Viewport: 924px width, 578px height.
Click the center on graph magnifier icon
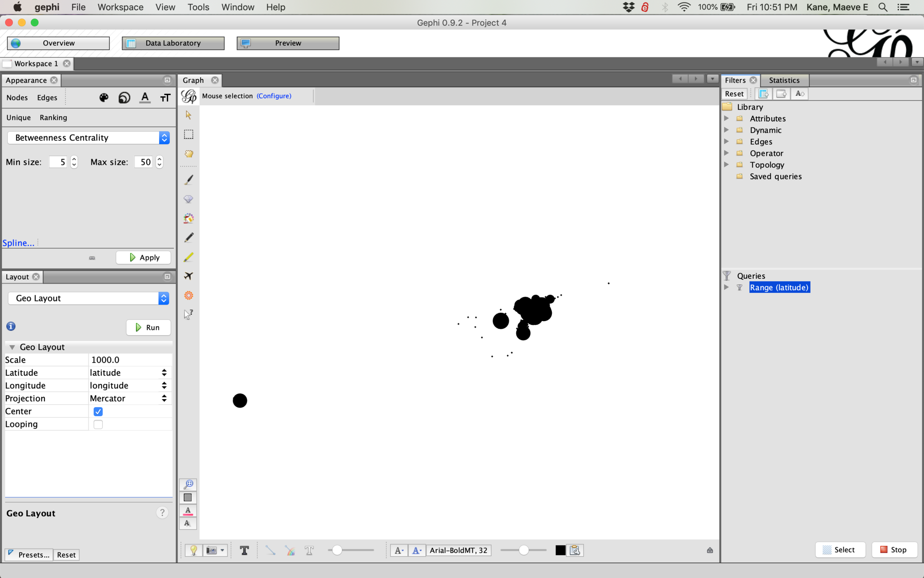[188, 484]
